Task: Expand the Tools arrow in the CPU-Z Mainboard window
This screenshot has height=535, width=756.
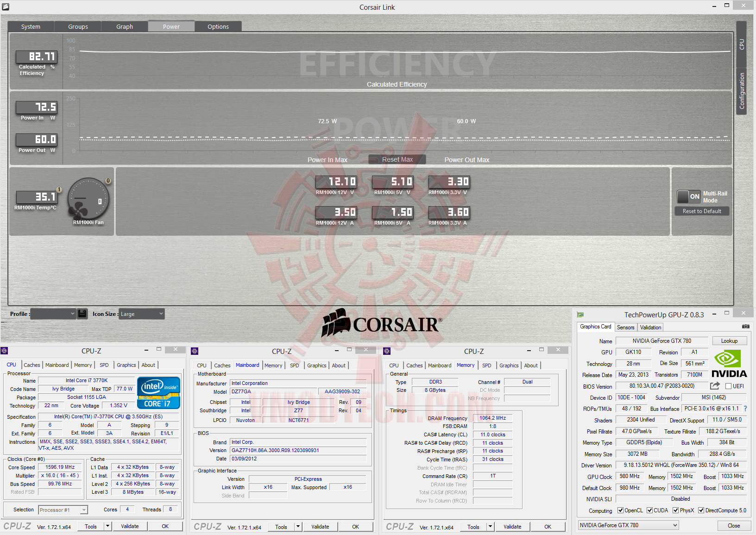Action: pos(298,527)
